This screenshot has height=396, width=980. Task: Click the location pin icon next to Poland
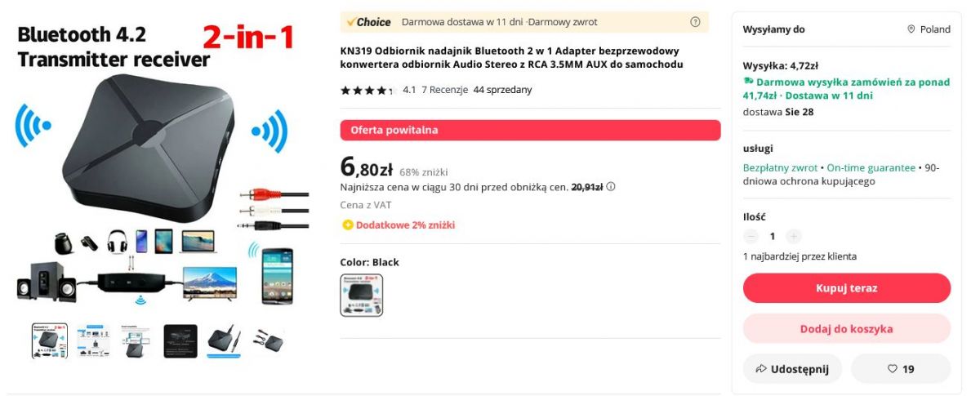(911, 29)
